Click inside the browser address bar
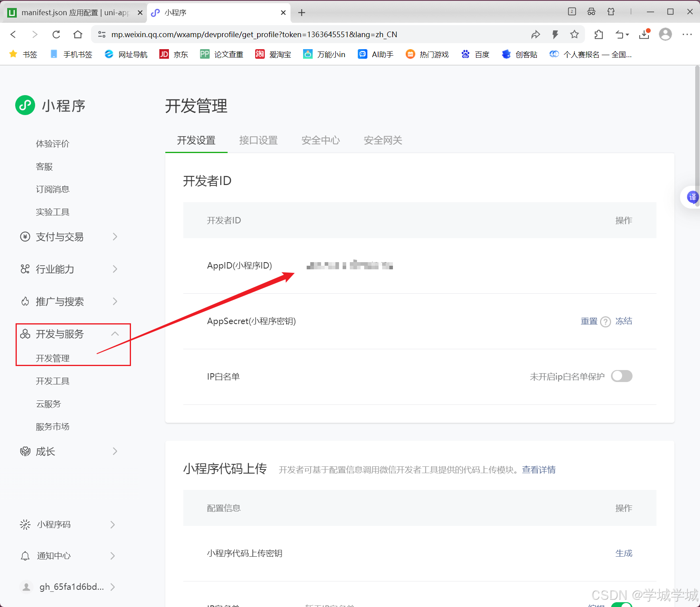The image size is (700, 607). click(x=280, y=34)
